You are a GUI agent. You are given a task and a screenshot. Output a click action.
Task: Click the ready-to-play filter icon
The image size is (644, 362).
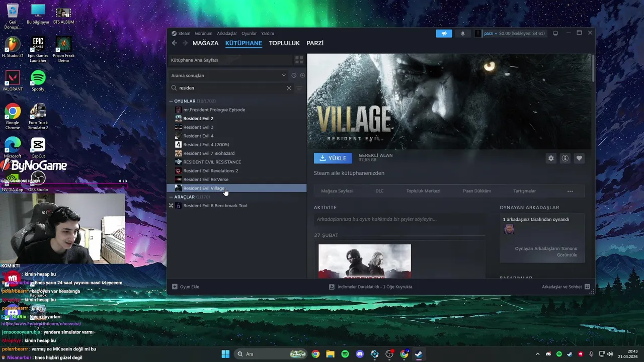point(302,75)
